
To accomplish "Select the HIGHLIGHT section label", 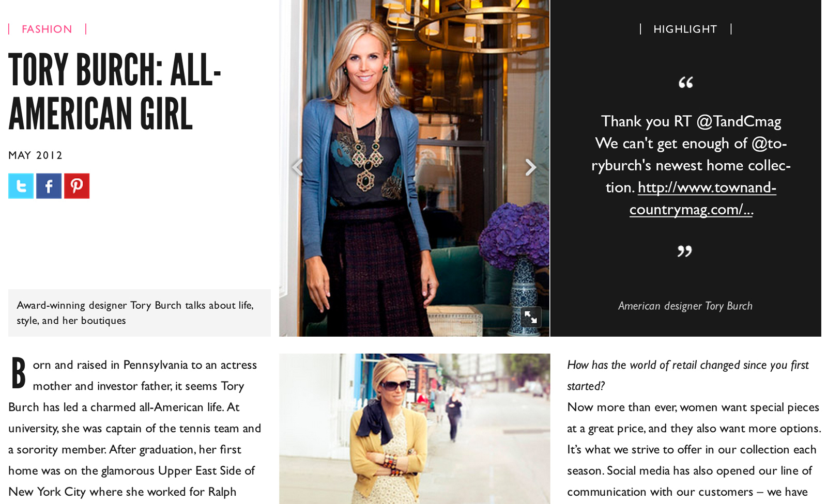I will pos(685,29).
